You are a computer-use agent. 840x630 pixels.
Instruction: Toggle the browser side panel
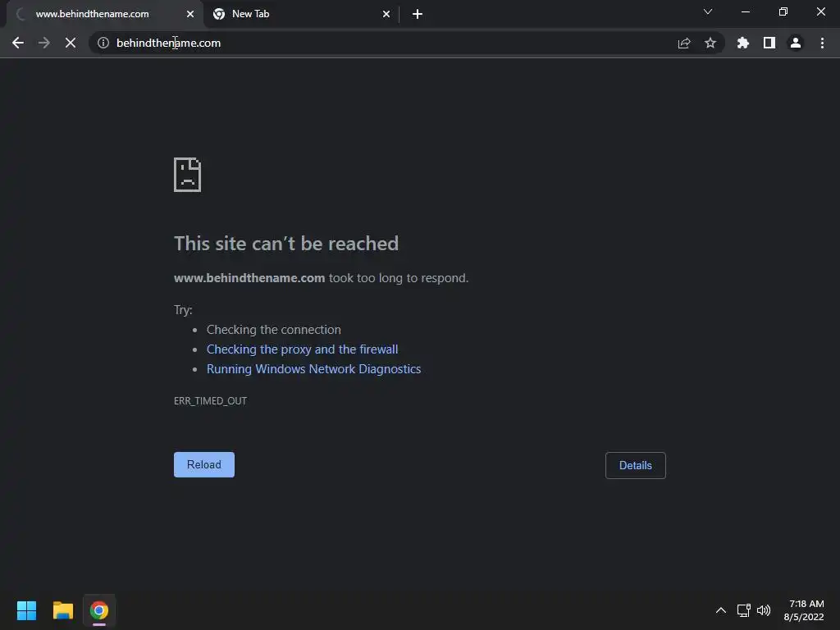(x=769, y=43)
